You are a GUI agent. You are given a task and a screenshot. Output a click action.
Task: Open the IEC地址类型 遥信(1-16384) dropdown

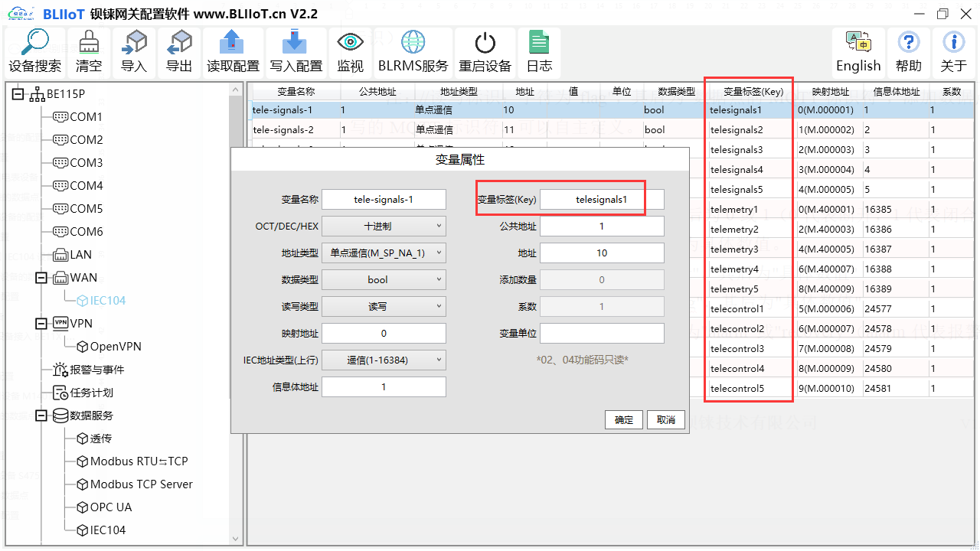coord(384,360)
